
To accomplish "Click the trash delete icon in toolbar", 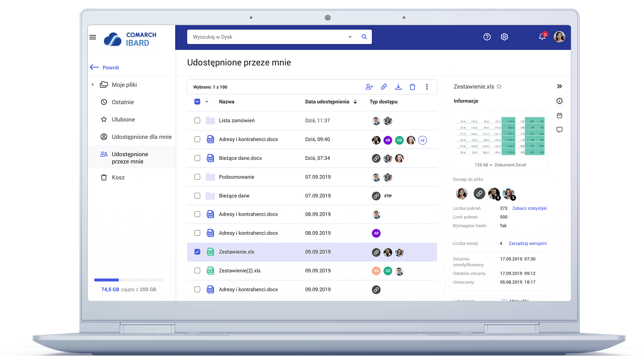I will (413, 87).
